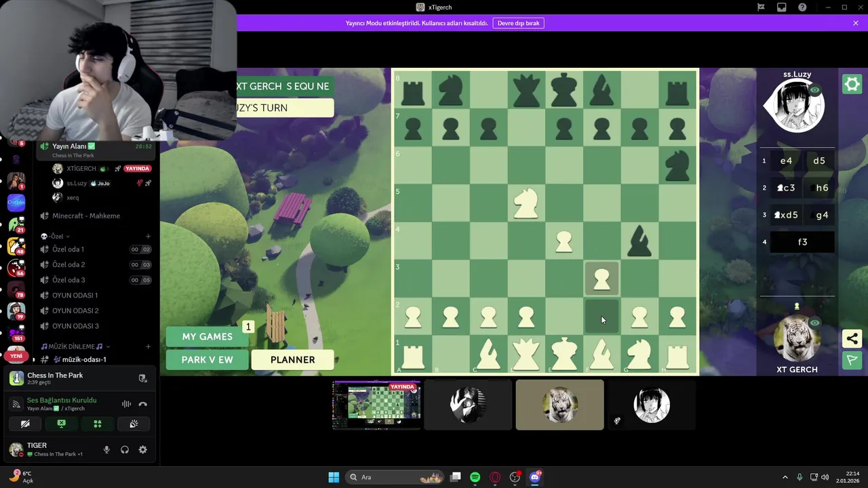Deafen with the headphones icon
Viewport: 868px width, 488px height.
(125, 449)
